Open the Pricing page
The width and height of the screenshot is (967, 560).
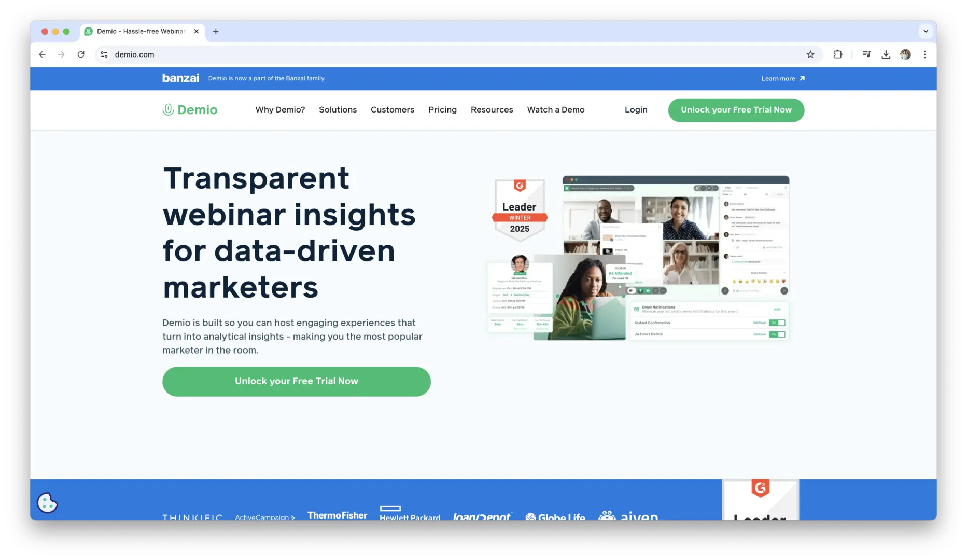442,110
